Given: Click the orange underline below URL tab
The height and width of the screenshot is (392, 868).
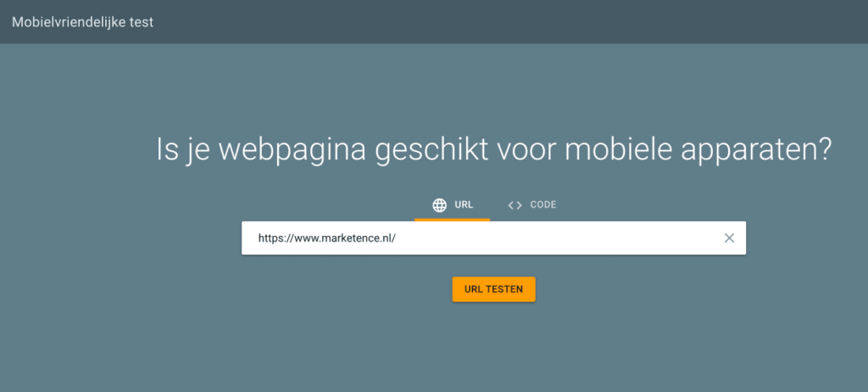Looking at the screenshot, I should pos(453,220).
